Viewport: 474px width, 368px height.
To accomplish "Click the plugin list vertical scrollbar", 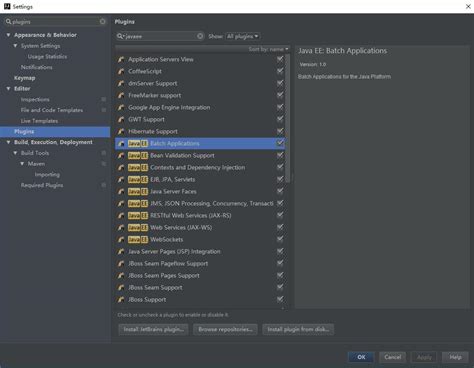I will pyautogui.click(x=288, y=117).
